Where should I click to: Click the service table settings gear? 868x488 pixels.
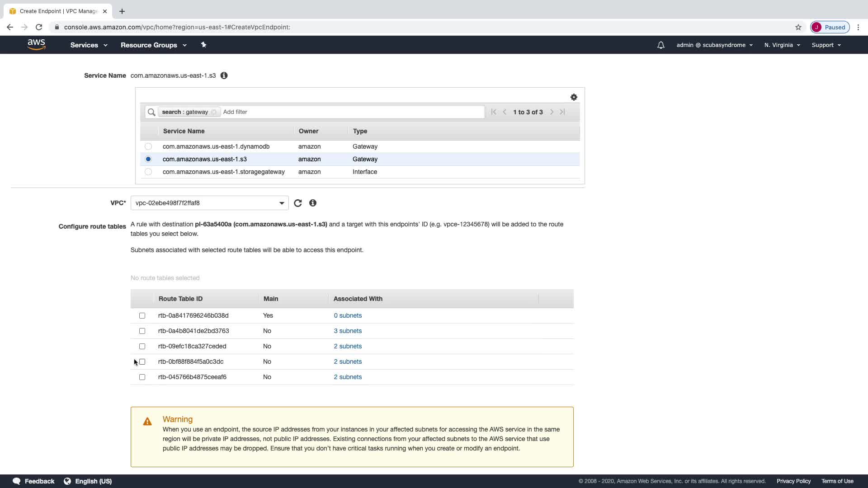574,97
